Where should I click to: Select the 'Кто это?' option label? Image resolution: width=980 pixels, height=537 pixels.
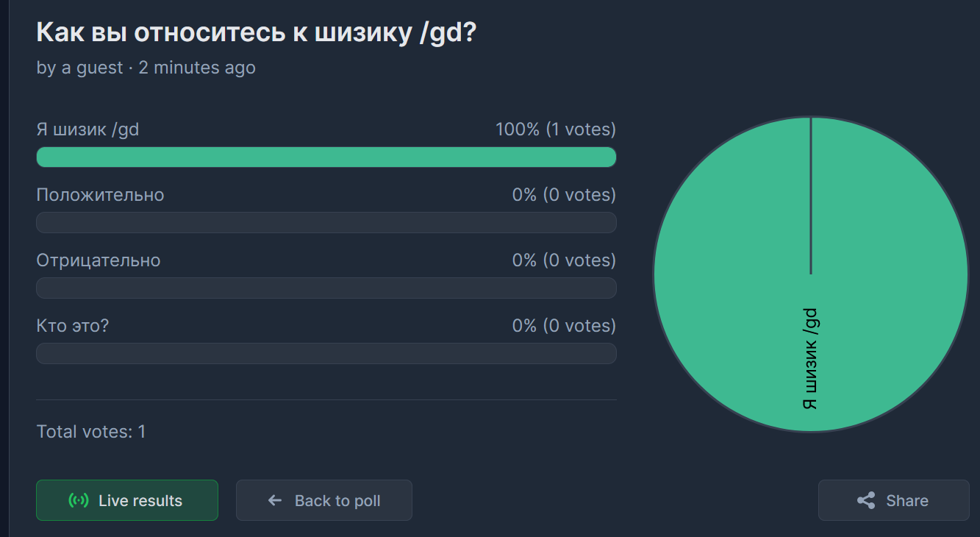72,326
